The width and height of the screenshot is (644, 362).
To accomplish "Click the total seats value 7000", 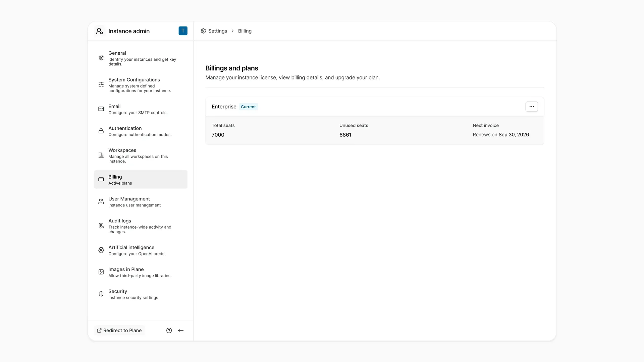I will [x=218, y=135].
